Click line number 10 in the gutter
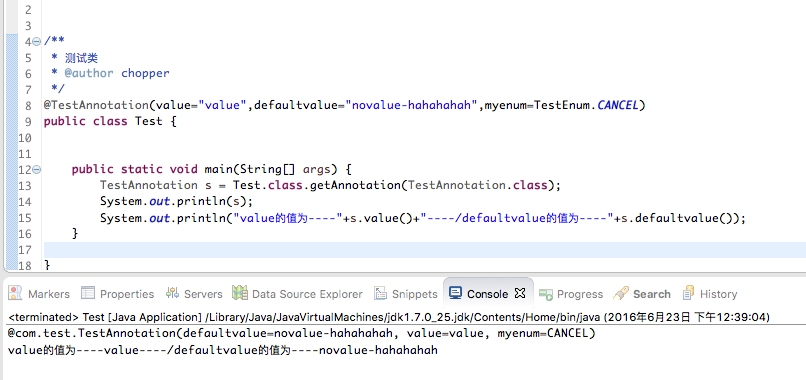Viewport: 806px width, 380px height. (25, 138)
